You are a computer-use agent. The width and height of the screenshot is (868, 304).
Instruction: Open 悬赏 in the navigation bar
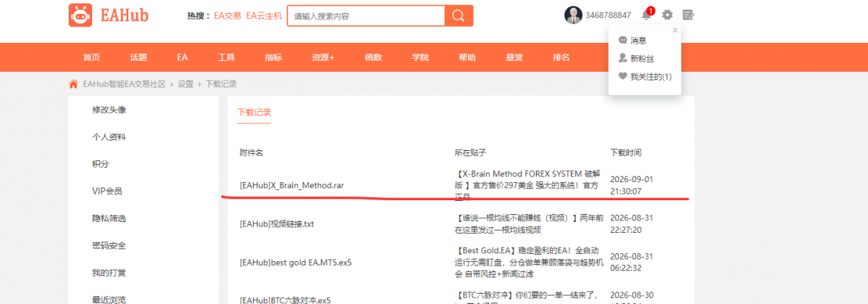pos(514,57)
